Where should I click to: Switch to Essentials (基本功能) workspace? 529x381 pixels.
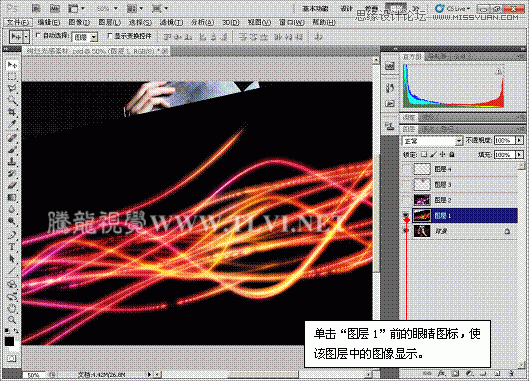pos(315,8)
